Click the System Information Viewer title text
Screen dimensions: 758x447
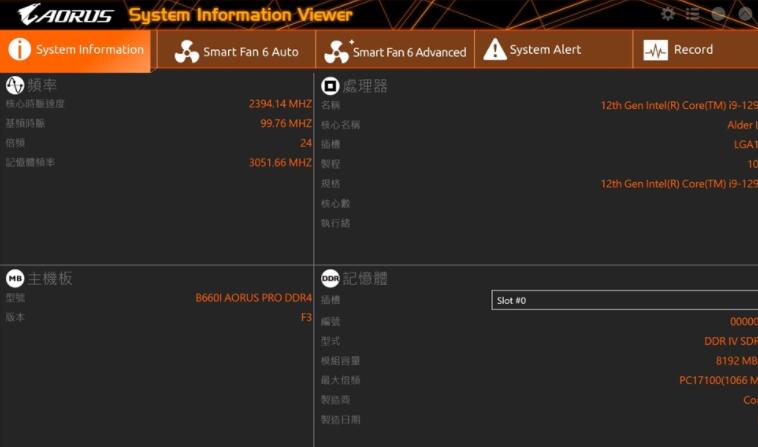pos(240,15)
